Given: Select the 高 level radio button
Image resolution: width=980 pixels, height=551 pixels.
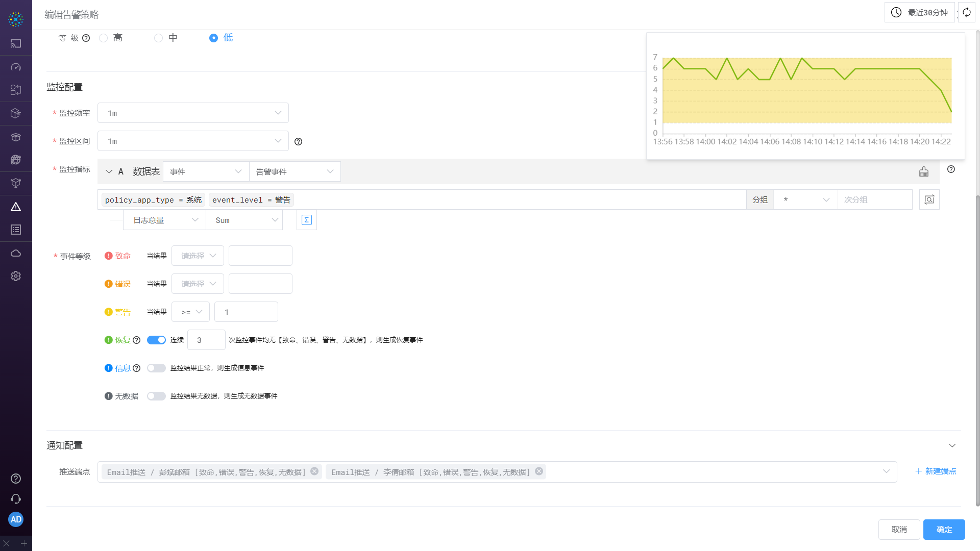Looking at the screenshot, I should 104,38.
